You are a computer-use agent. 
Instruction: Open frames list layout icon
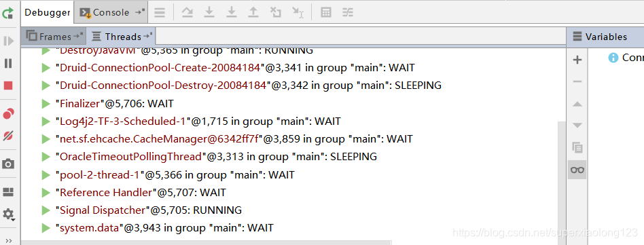(x=32, y=37)
